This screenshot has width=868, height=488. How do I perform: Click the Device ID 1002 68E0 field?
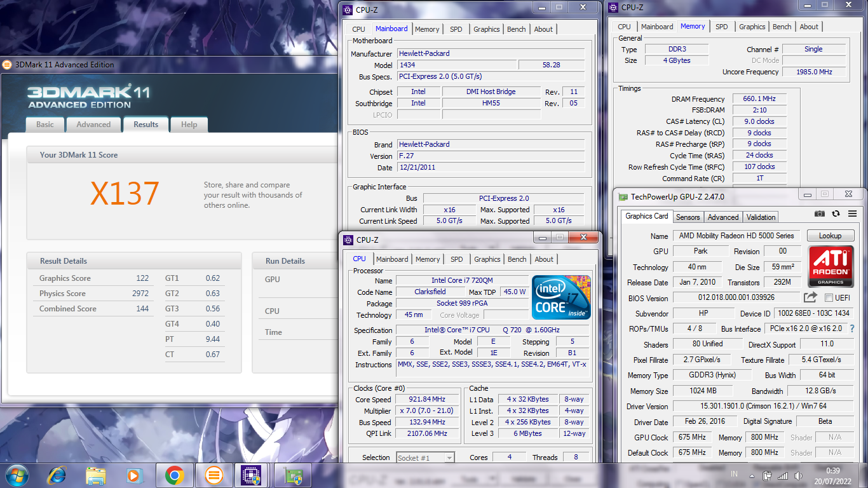pyautogui.click(x=815, y=314)
